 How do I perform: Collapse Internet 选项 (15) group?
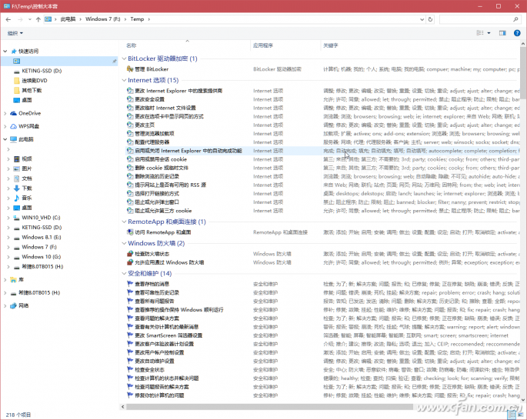coord(124,80)
